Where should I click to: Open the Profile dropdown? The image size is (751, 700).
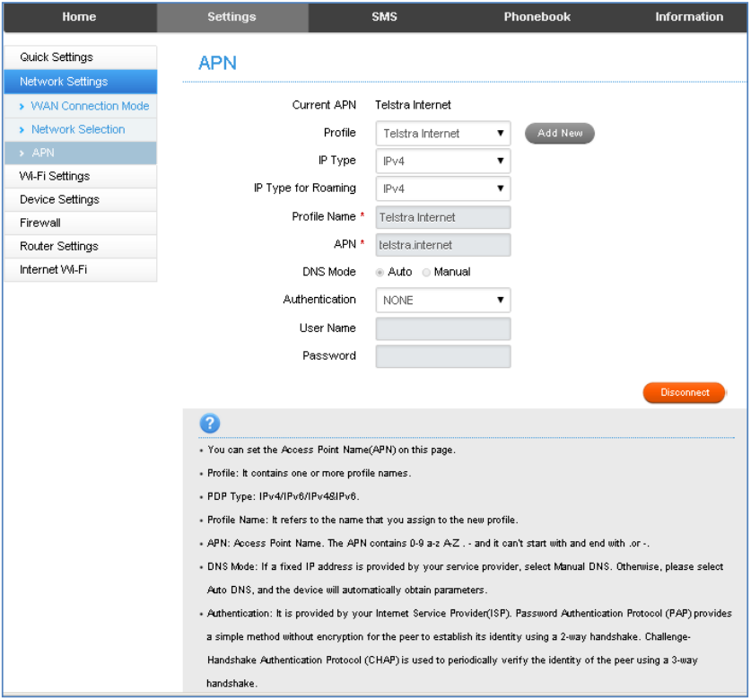pyautogui.click(x=442, y=134)
